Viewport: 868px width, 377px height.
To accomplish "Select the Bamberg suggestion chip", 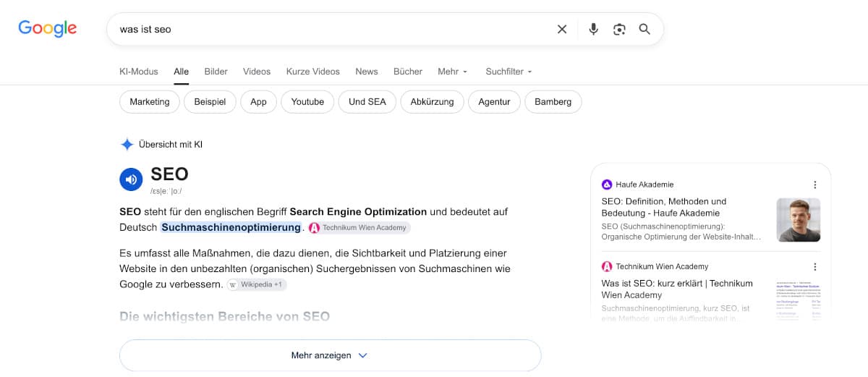I will tap(553, 102).
